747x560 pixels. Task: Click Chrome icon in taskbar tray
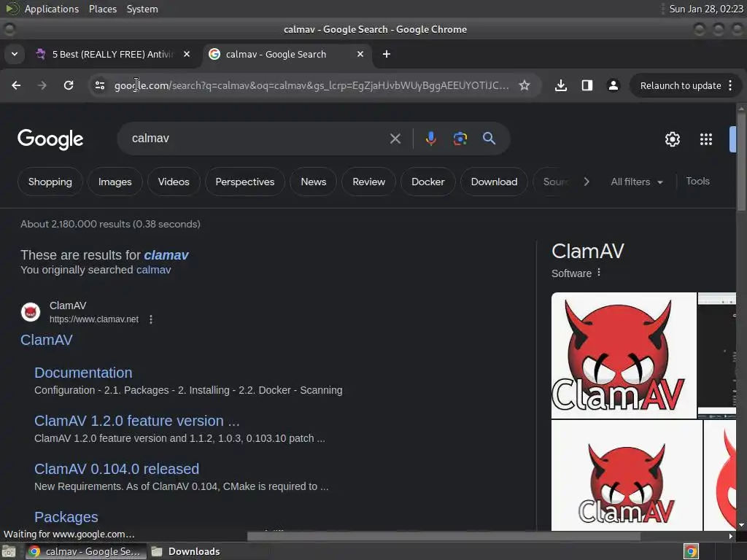click(691, 551)
